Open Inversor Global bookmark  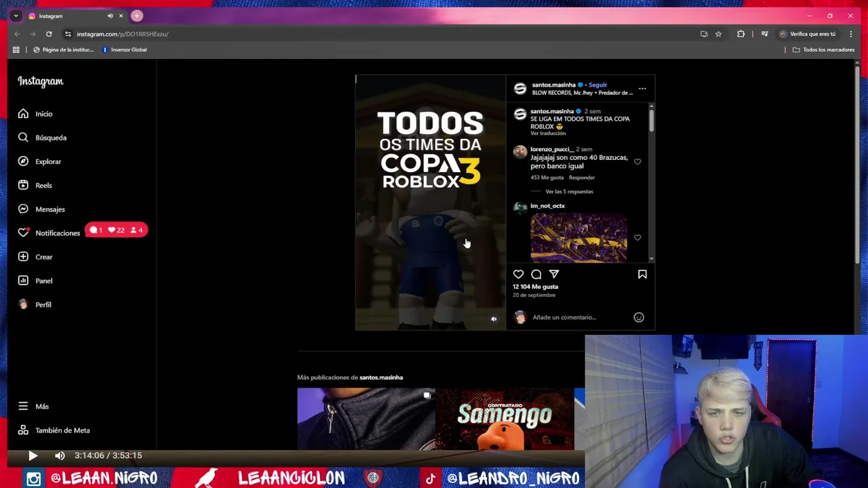124,49
